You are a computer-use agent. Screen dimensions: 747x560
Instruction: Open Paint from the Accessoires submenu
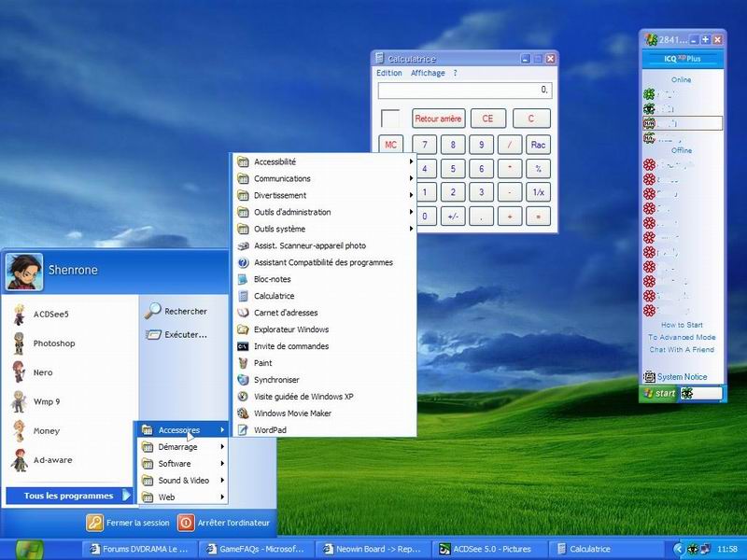pyautogui.click(x=262, y=363)
